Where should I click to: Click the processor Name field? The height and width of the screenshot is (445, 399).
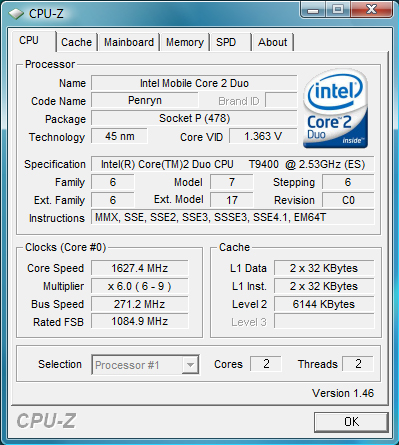tap(194, 83)
